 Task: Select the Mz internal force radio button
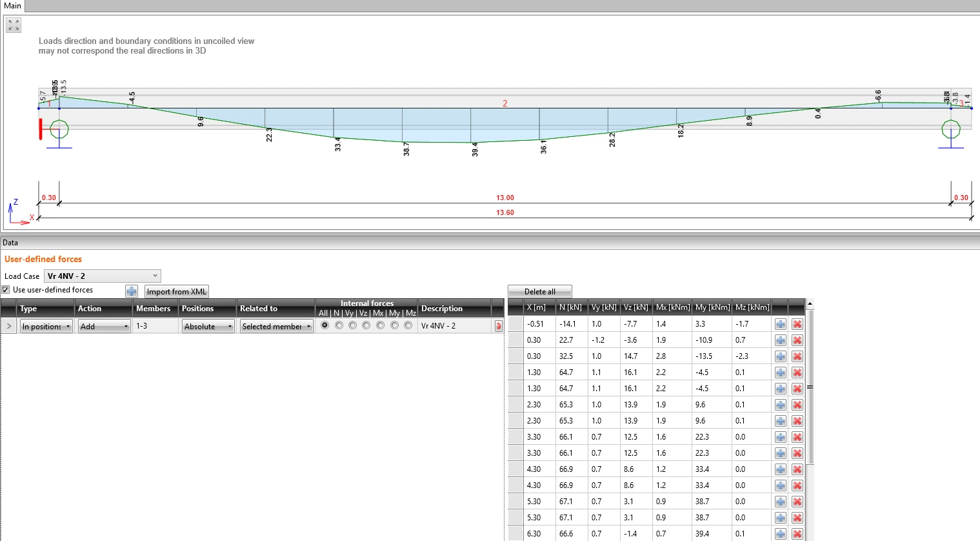408,325
